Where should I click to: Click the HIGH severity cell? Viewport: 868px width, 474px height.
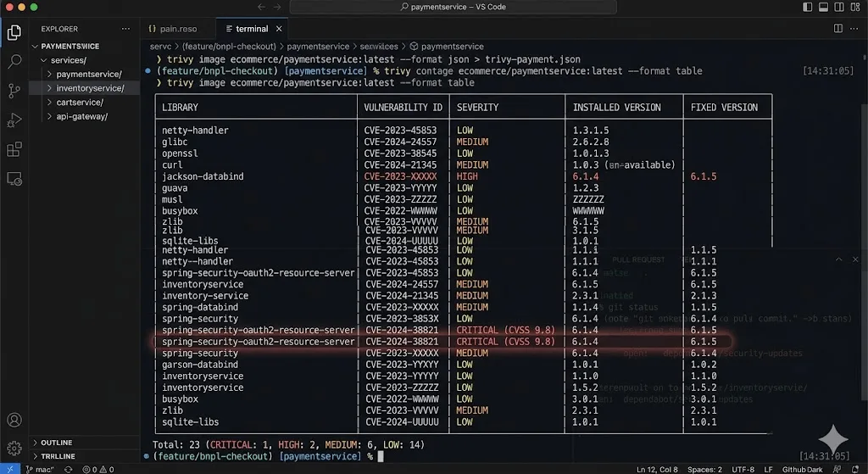click(467, 176)
